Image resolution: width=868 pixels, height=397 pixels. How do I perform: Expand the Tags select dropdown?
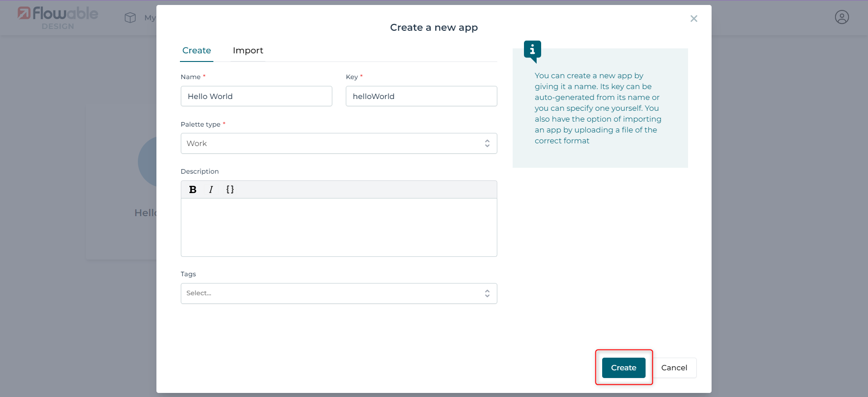pyautogui.click(x=332, y=293)
